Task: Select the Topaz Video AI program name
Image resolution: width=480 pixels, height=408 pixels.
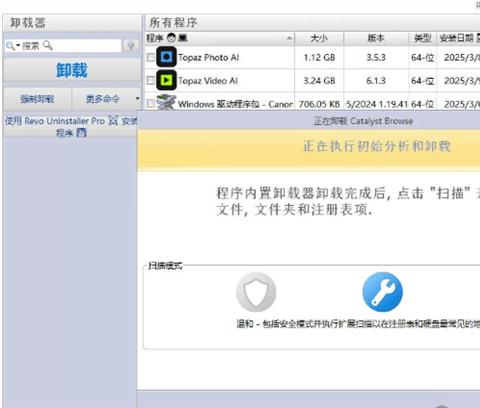Action: (208, 80)
